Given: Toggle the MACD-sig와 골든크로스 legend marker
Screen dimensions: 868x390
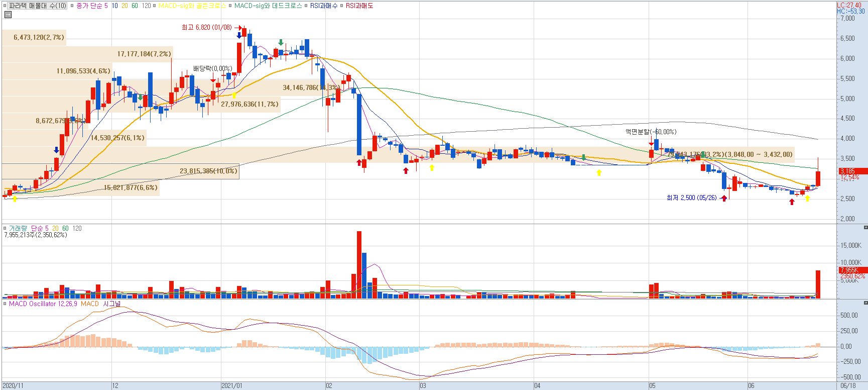Looking at the screenshot, I should (154, 6).
